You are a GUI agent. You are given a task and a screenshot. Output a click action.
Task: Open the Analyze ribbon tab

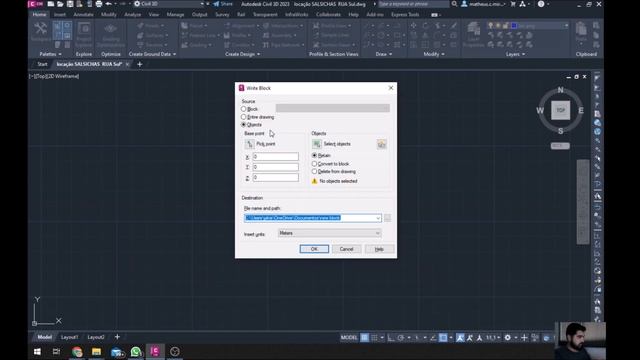132,14
